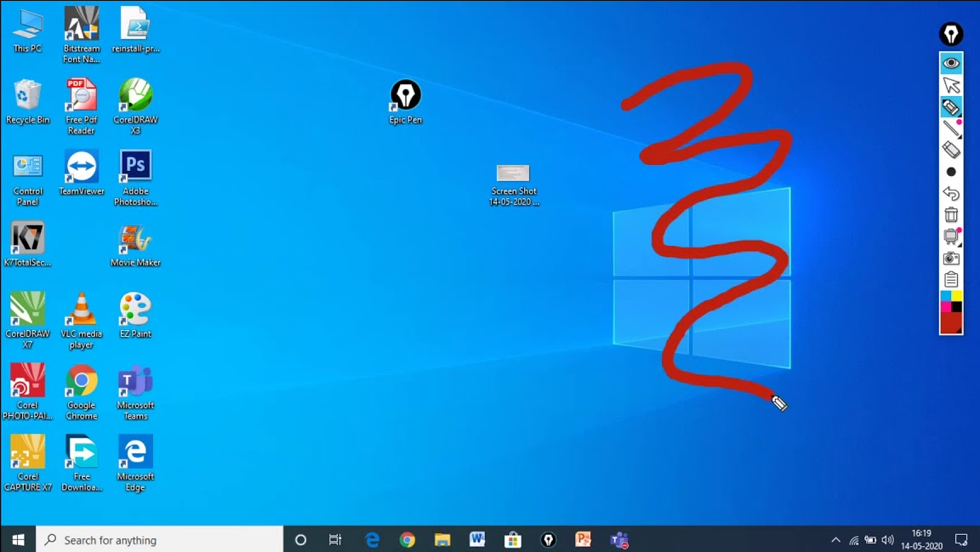
Task: Select the highlighter tool in Epic Pen toolbar
Action: [x=950, y=107]
